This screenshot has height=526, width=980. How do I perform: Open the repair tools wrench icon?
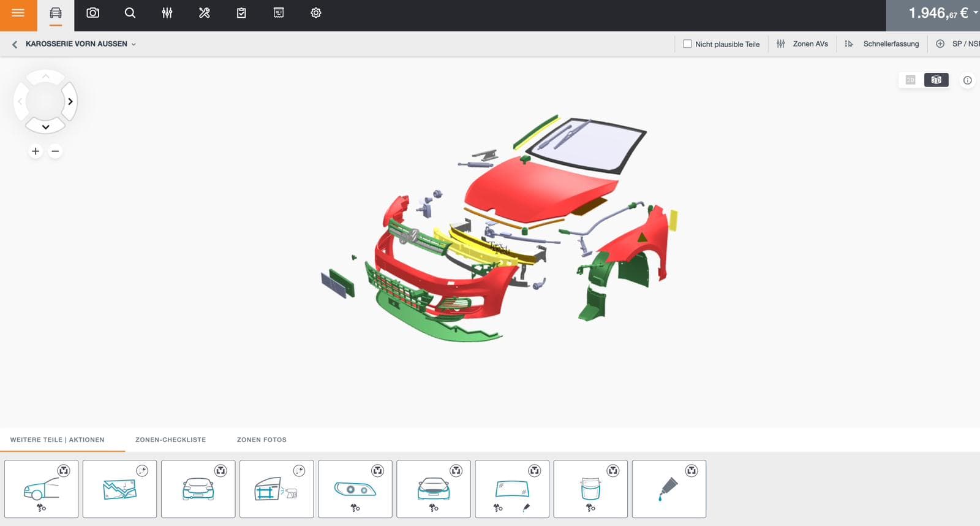[205, 13]
